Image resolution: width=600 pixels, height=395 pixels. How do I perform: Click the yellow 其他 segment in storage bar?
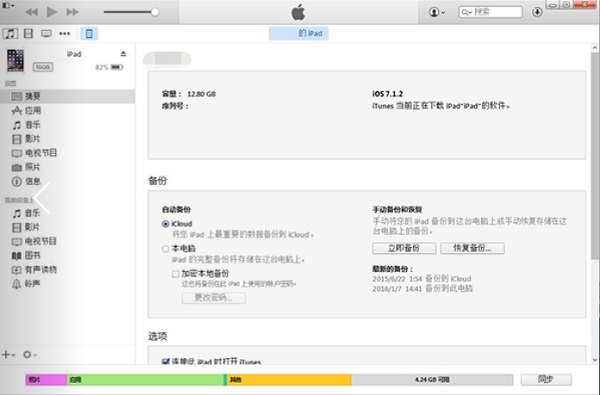[289, 380]
